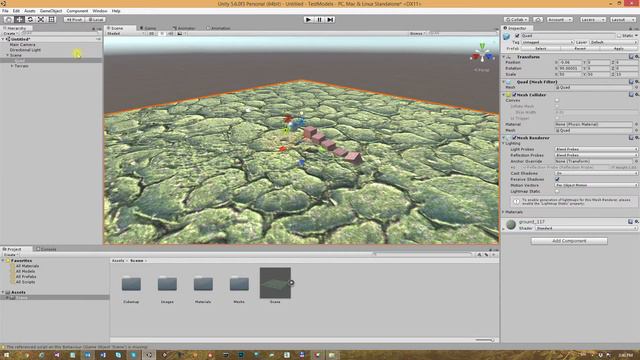The width and height of the screenshot is (640, 360).
Task: Edit the Position X field
Action: 570,62
